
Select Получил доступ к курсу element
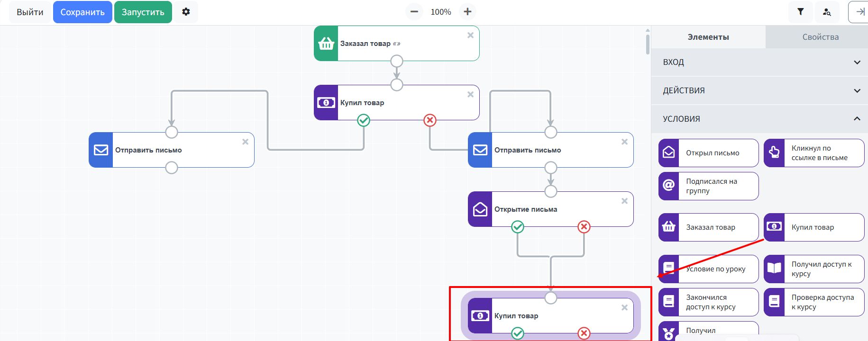[814, 269]
